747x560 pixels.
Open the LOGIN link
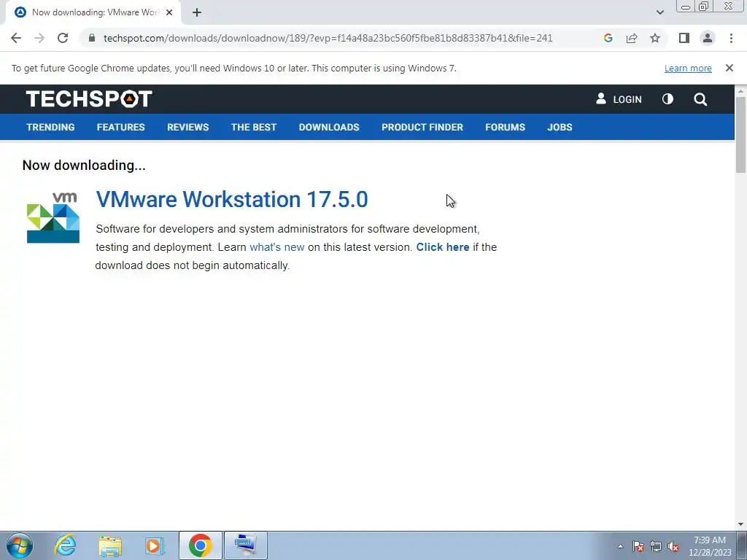(619, 99)
